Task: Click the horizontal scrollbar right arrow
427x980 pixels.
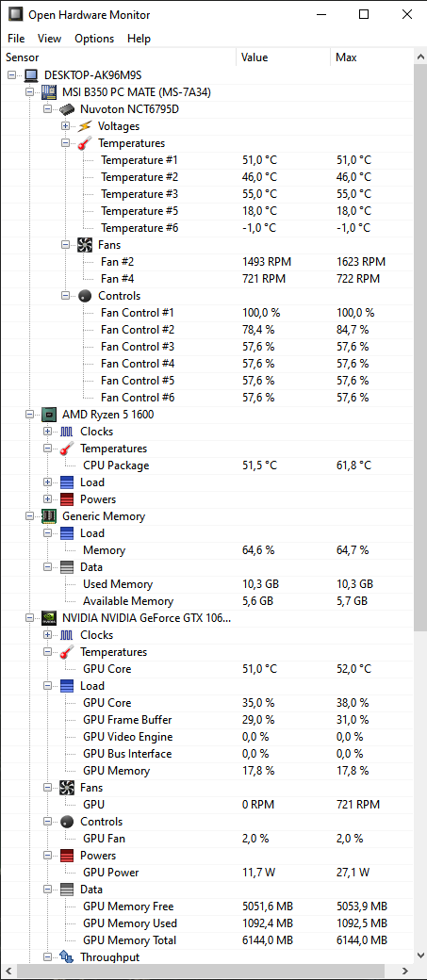Action: [x=407, y=972]
